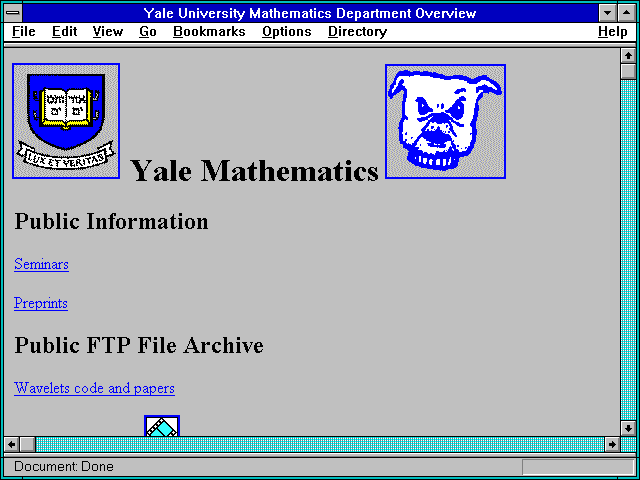Click the Yale shield crest image
The height and width of the screenshot is (480, 640).
tap(66, 121)
